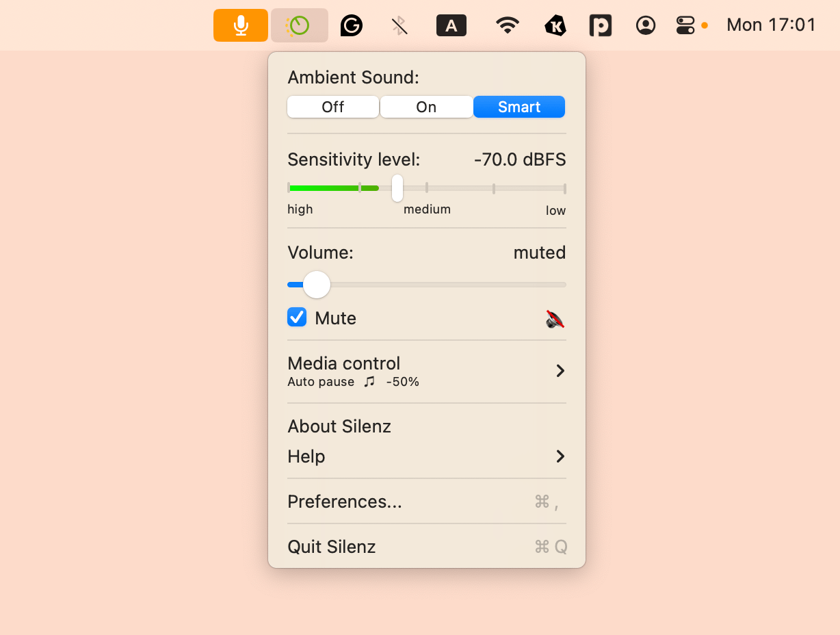
Task: Click the user account menu bar icon
Action: [645, 26]
